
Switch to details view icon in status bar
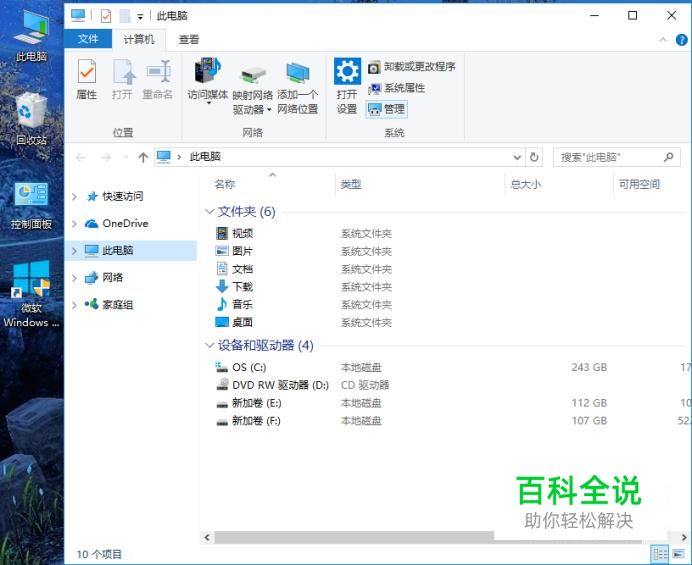click(660, 554)
